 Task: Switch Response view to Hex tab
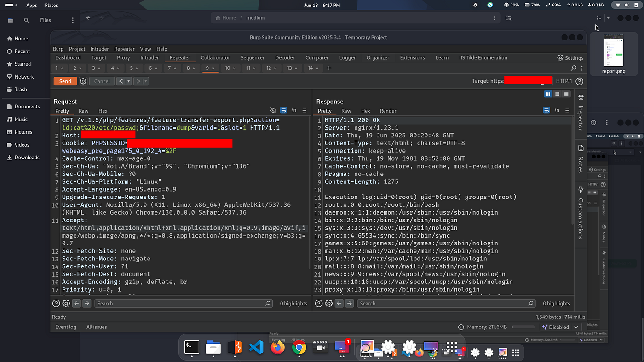(x=366, y=111)
